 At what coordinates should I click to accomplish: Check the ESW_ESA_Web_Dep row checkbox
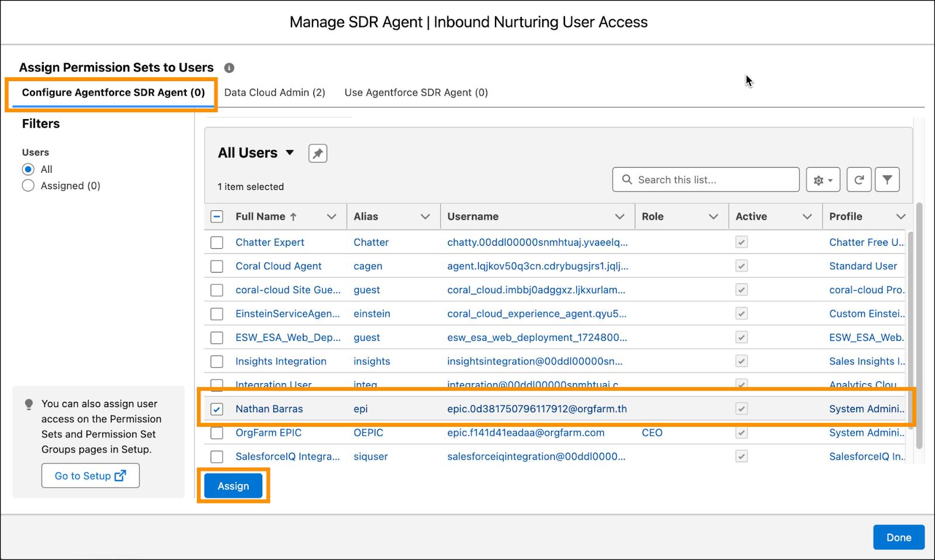(x=217, y=338)
